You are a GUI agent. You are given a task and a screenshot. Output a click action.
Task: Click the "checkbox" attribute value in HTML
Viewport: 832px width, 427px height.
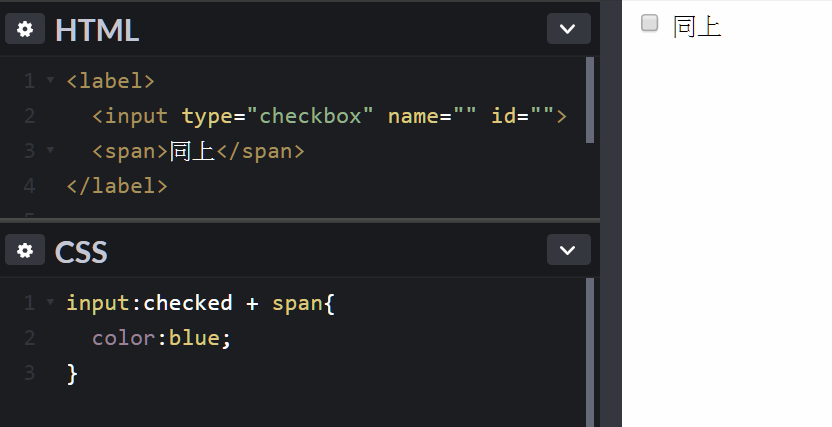(x=310, y=116)
